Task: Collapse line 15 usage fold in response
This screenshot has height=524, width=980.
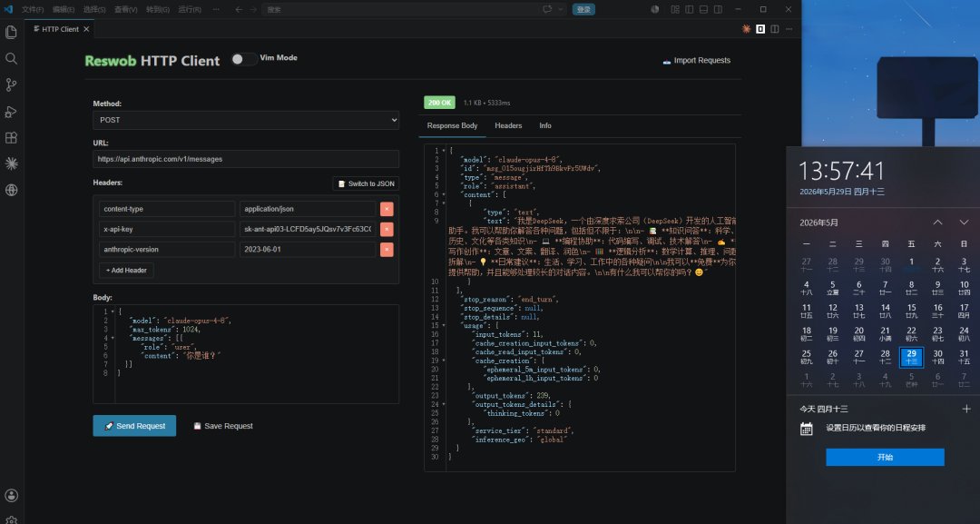Action: click(x=444, y=326)
